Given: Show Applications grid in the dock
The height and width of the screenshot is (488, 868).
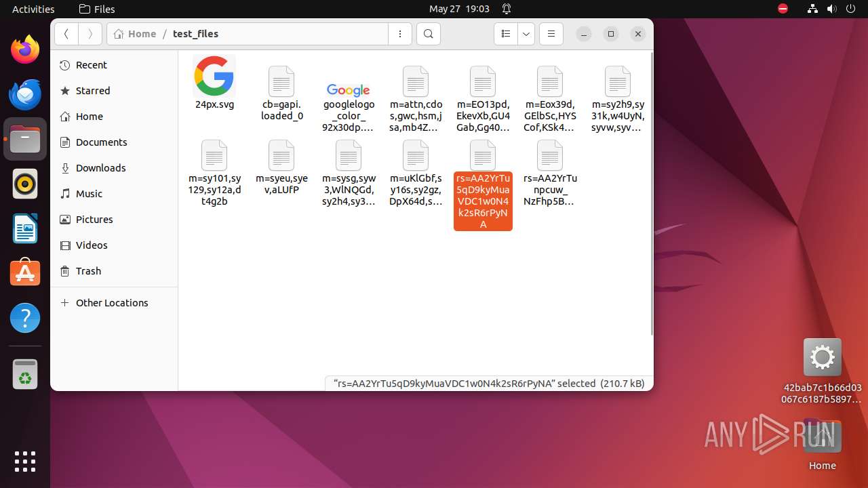Looking at the screenshot, I should [25, 462].
